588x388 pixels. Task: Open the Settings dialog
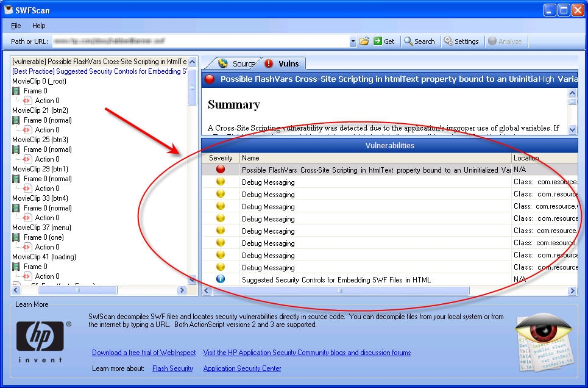pyautogui.click(x=461, y=41)
